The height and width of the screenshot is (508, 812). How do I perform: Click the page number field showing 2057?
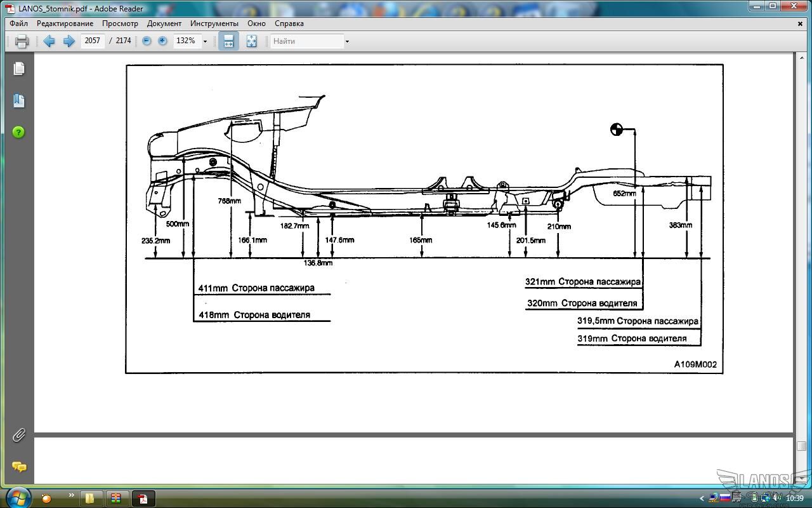pos(93,41)
